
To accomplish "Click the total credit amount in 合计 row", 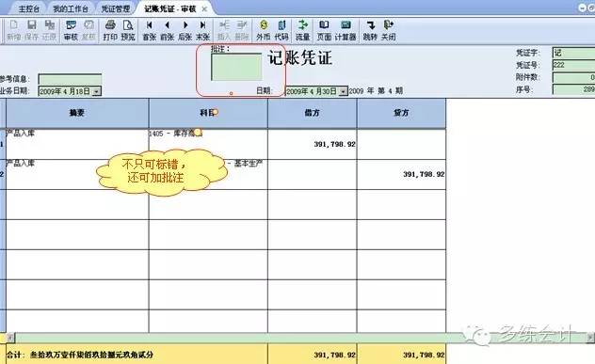I will click(x=424, y=355).
